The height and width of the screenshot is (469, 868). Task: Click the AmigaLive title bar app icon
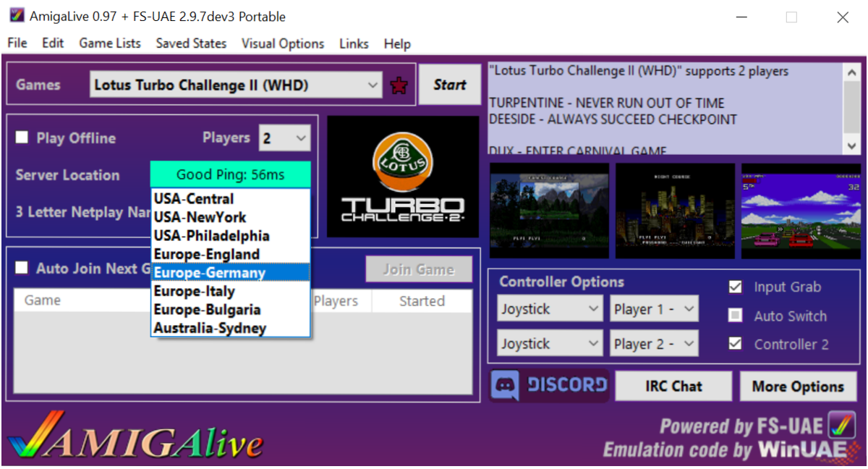16,16
